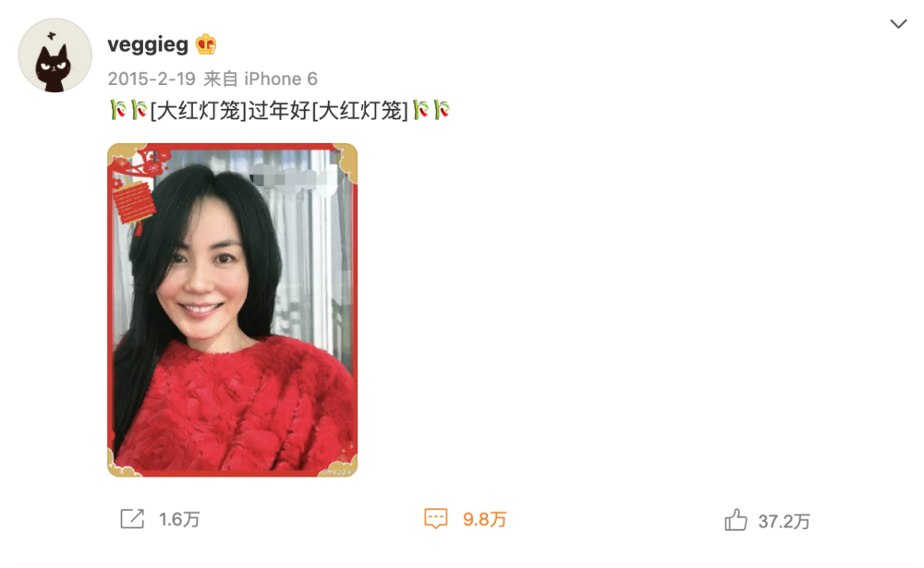Image resolution: width=924 pixels, height=568 pixels.
Task: Like the post with thumbs-up icon
Action: (x=736, y=520)
